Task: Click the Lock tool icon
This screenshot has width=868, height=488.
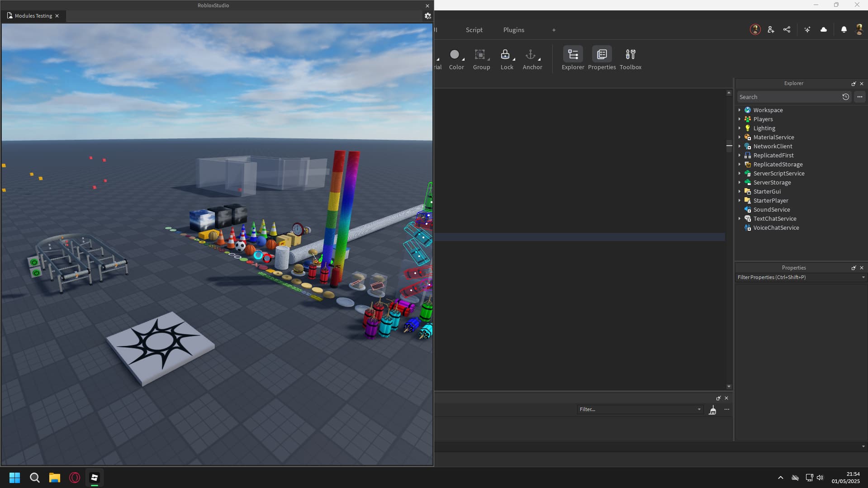Action: (505, 55)
